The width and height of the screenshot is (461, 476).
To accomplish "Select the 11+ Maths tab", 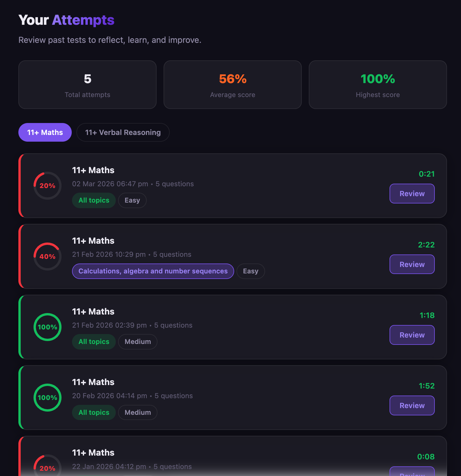I will click(45, 132).
